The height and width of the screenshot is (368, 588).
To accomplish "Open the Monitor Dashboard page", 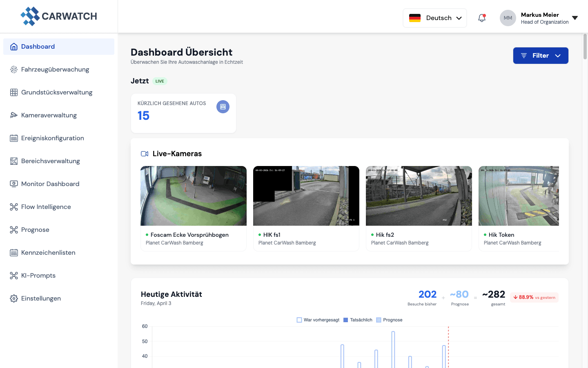I will tap(50, 184).
